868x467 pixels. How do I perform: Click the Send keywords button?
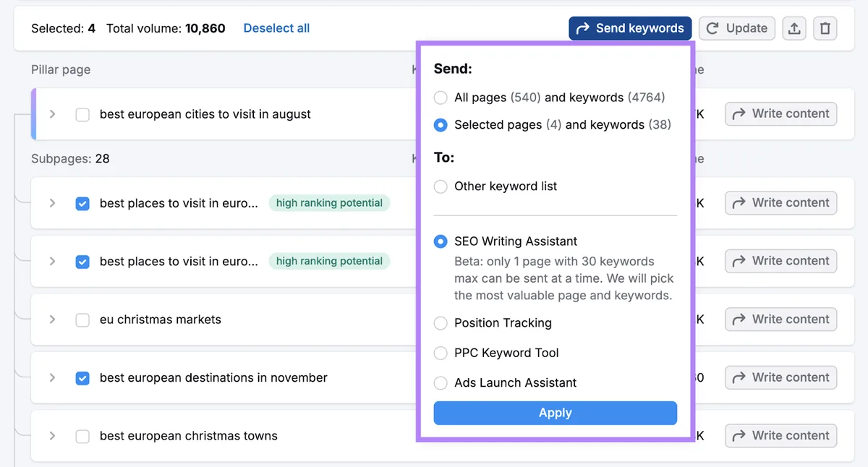pyautogui.click(x=630, y=28)
